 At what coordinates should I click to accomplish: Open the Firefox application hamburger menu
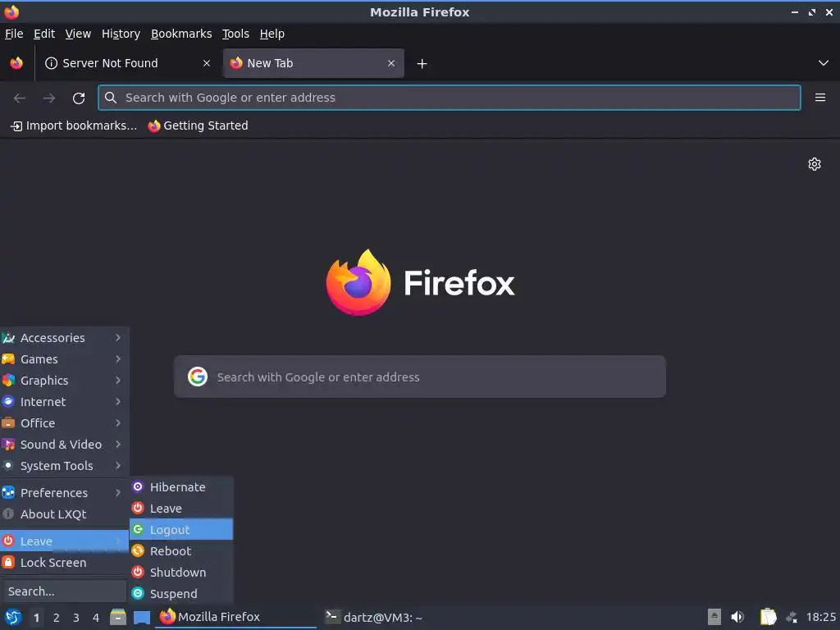click(819, 98)
